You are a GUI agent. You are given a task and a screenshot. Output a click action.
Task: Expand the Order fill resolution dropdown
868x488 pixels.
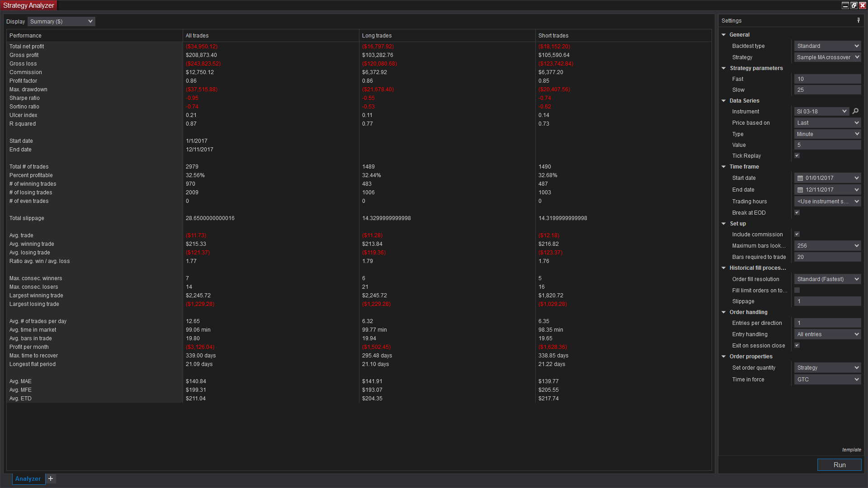827,279
